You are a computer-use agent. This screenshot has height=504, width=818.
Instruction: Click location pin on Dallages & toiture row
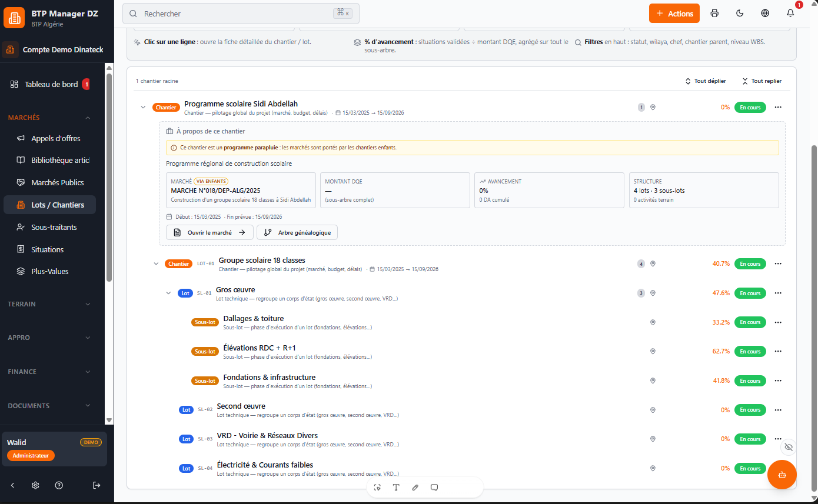click(x=653, y=322)
